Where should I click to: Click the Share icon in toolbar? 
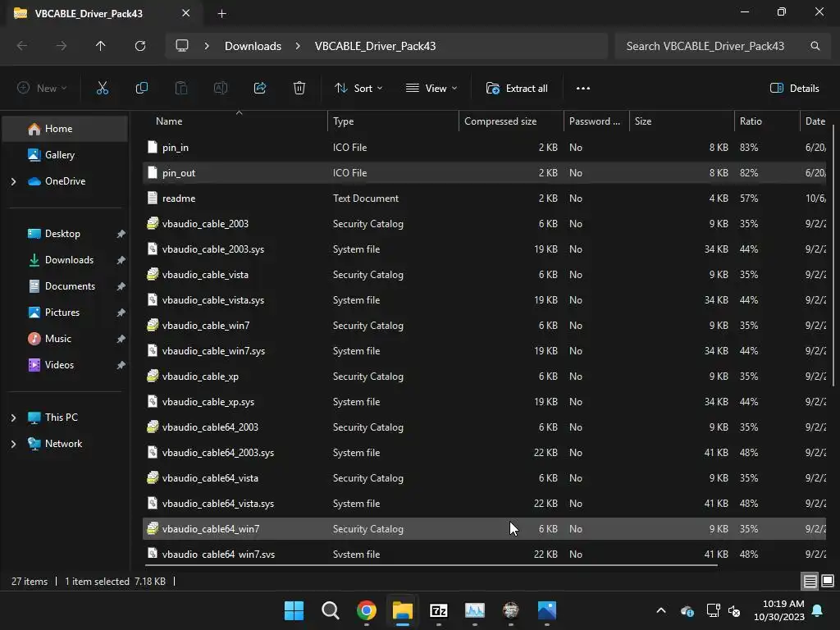260,88
